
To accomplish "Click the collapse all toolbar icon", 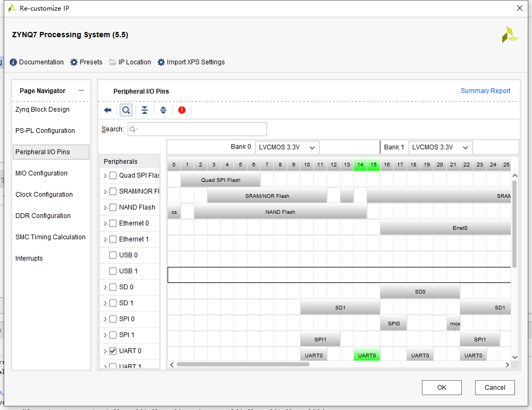I will pyautogui.click(x=145, y=110).
